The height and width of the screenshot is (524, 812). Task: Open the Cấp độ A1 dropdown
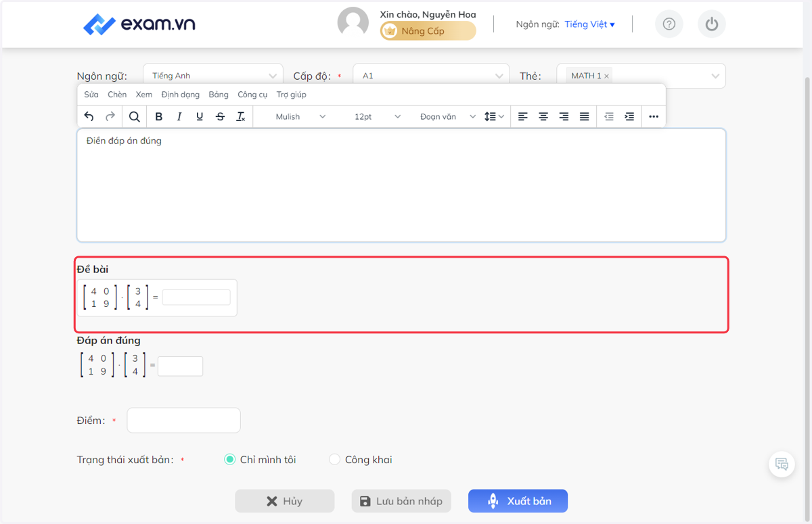(431, 76)
